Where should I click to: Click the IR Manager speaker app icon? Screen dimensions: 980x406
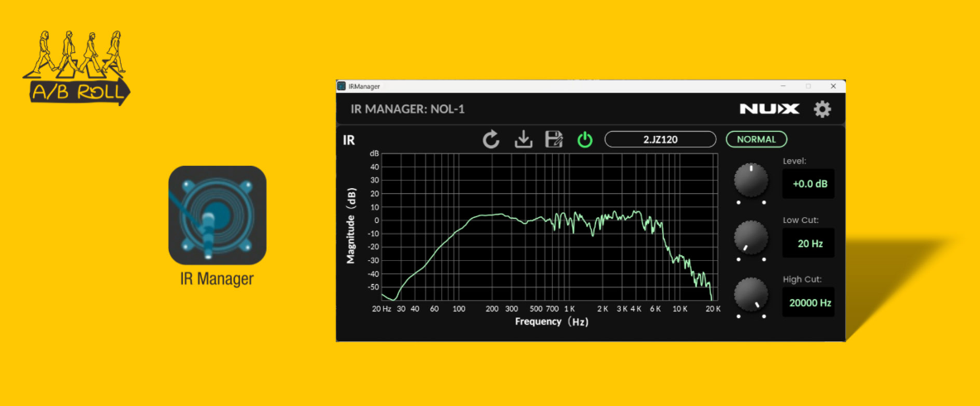(x=217, y=215)
